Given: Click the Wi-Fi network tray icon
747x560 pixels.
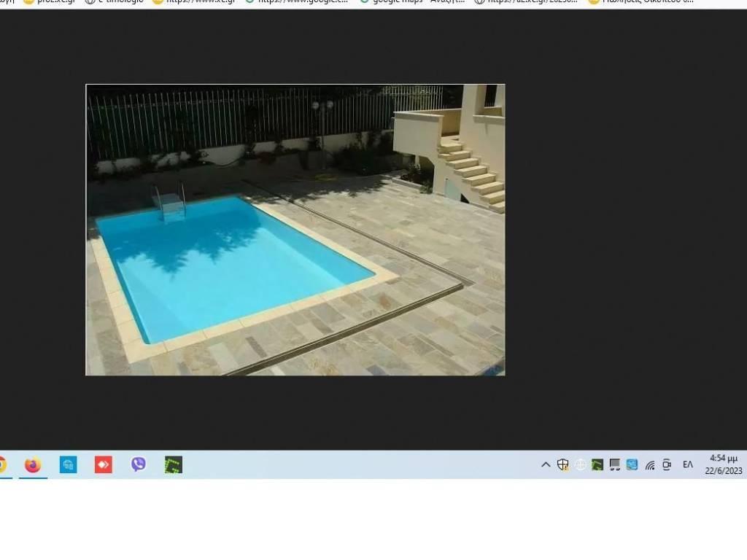Looking at the screenshot, I should point(649,464).
